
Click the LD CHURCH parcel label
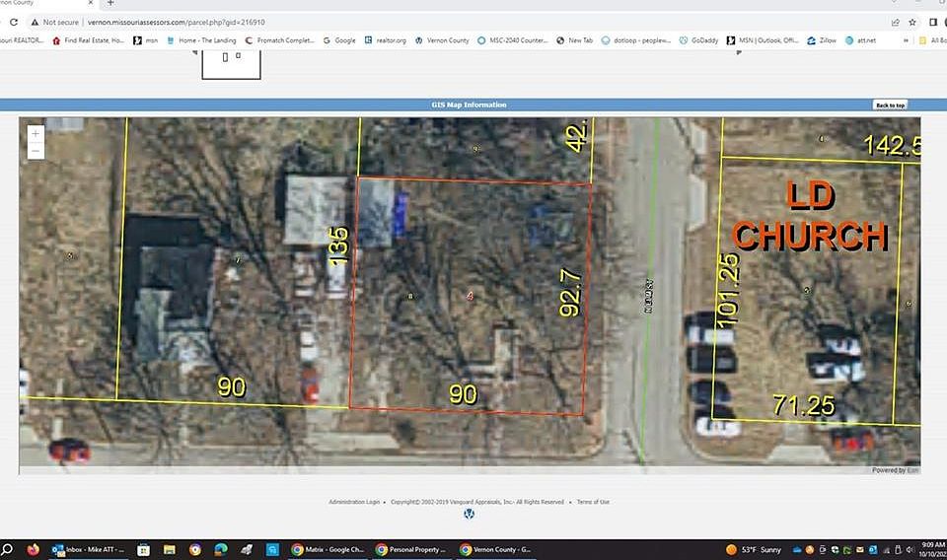[x=810, y=216]
